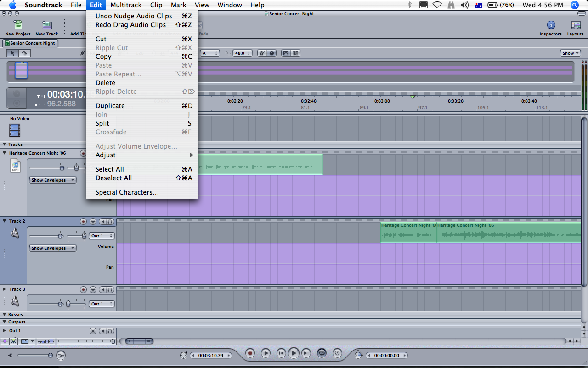Open Out 1 output dropdown on Track 3

[x=102, y=304]
